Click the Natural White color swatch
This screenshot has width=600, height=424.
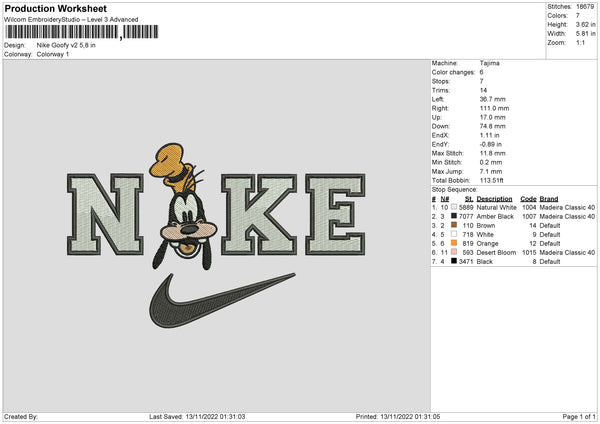pos(454,207)
